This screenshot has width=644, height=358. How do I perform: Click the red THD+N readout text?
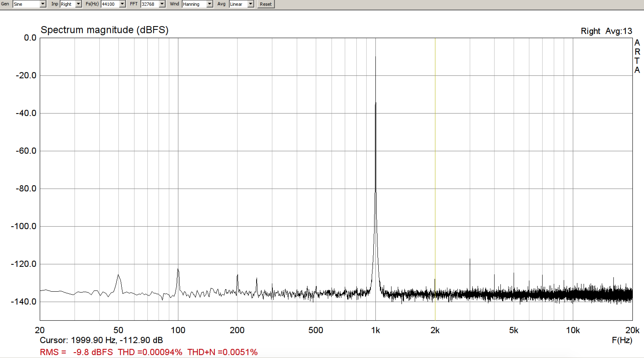click(x=222, y=352)
